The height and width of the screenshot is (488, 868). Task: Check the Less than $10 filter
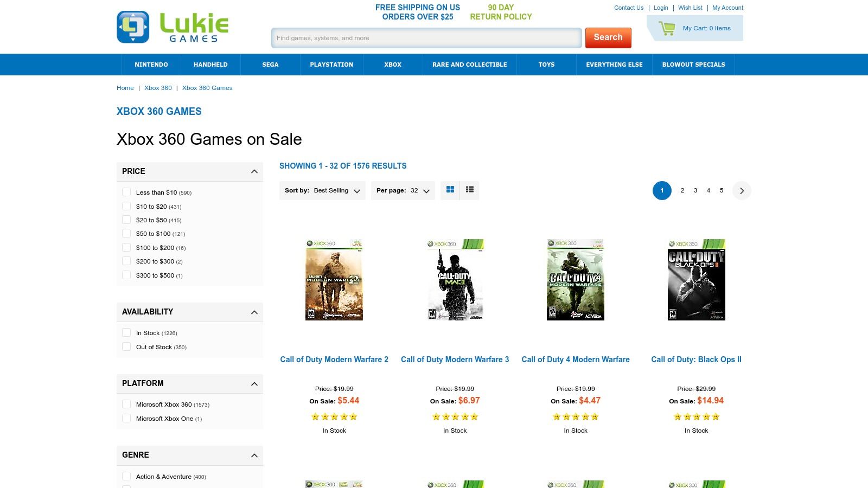click(x=126, y=192)
